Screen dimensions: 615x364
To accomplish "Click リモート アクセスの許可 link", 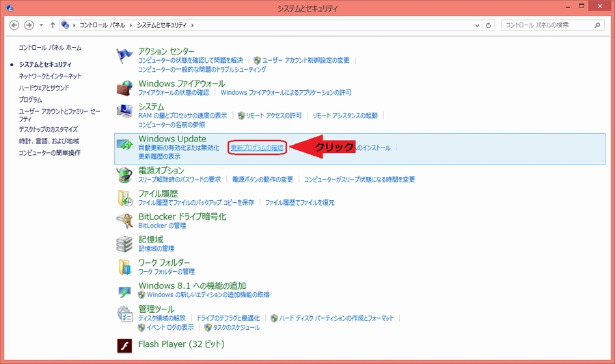I will click(x=274, y=115).
